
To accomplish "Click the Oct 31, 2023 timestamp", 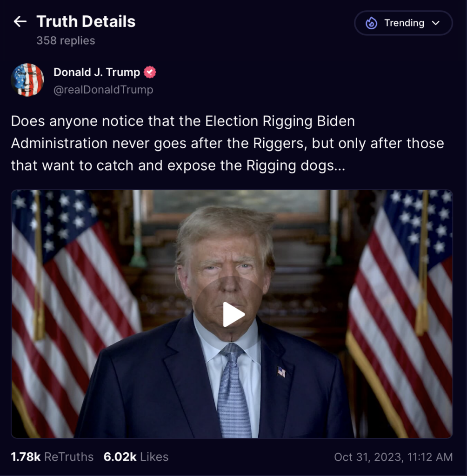I will click(x=394, y=457).
